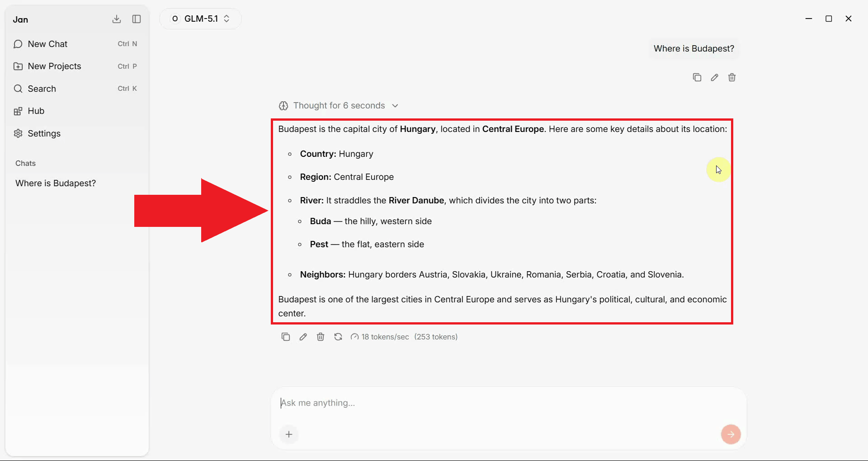
Task: Expand the 'Thought for 6 seconds' section
Action: pyautogui.click(x=339, y=105)
